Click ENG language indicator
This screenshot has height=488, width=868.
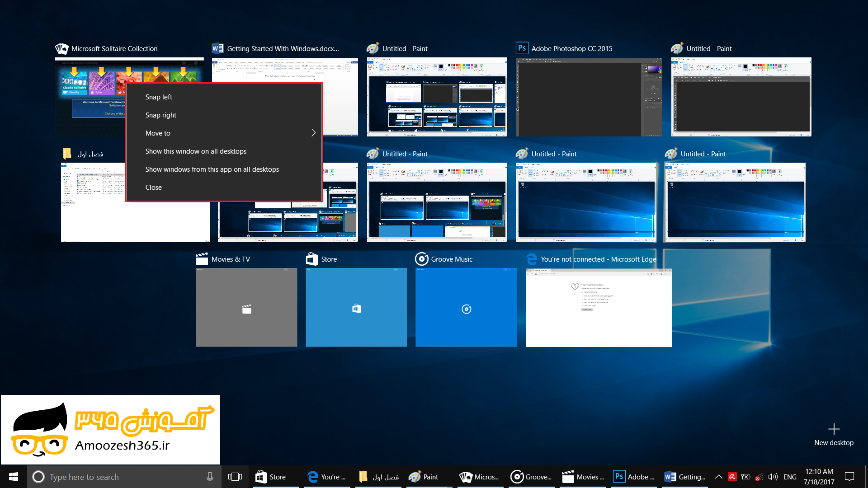point(790,477)
